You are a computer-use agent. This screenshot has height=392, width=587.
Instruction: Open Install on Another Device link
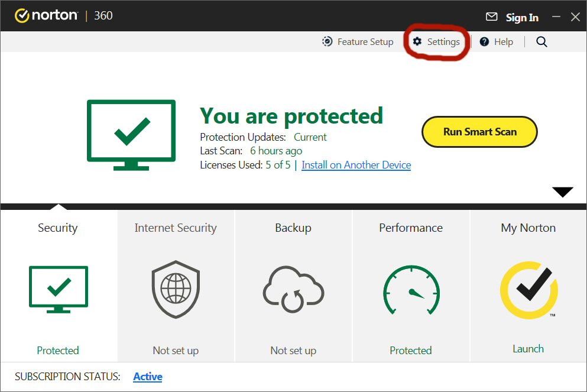pos(356,165)
